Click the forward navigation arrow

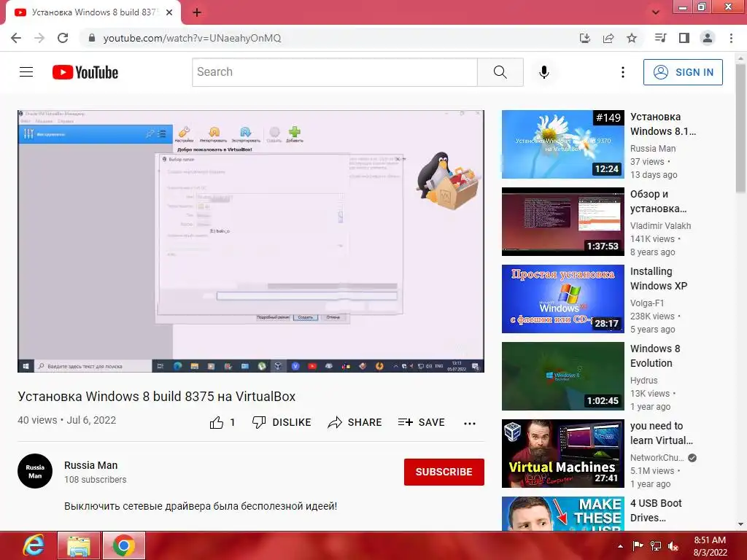pos(39,38)
